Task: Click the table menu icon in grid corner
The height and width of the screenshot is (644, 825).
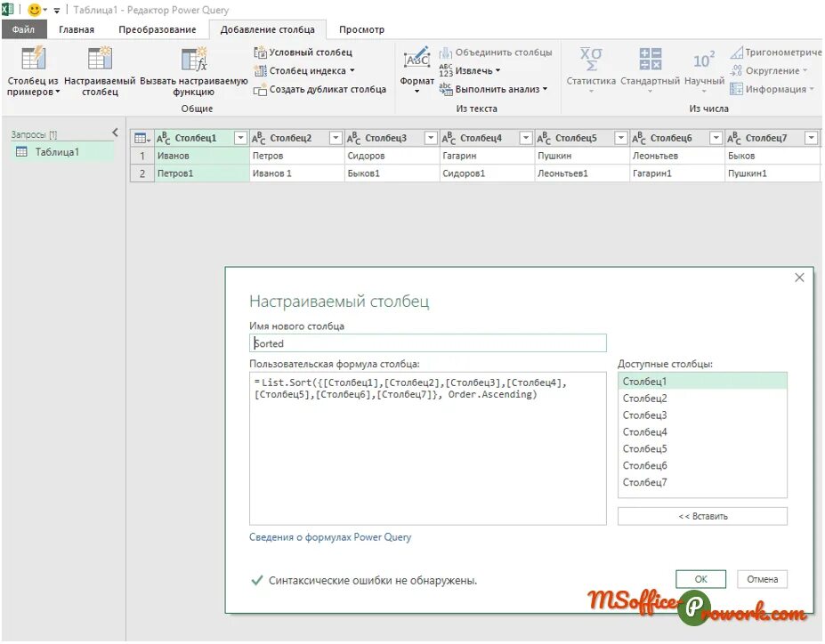Action: coord(142,138)
